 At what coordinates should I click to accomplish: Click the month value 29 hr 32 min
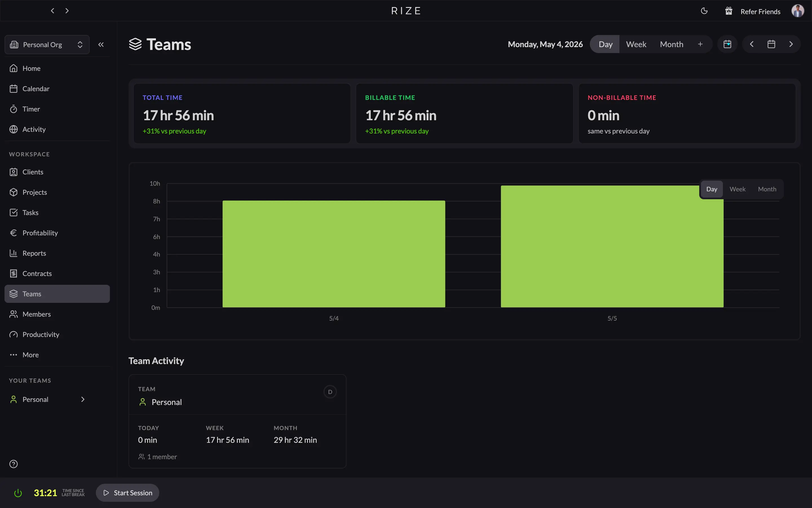pyautogui.click(x=295, y=440)
